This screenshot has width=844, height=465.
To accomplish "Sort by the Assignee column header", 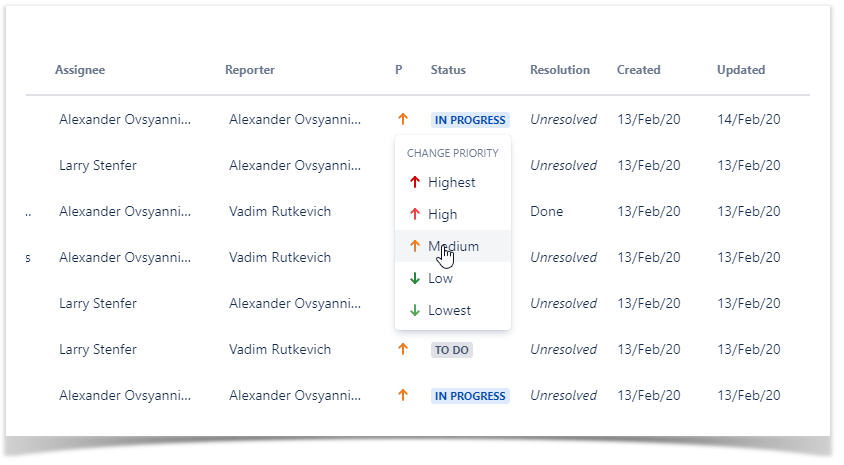I will point(80,70).
